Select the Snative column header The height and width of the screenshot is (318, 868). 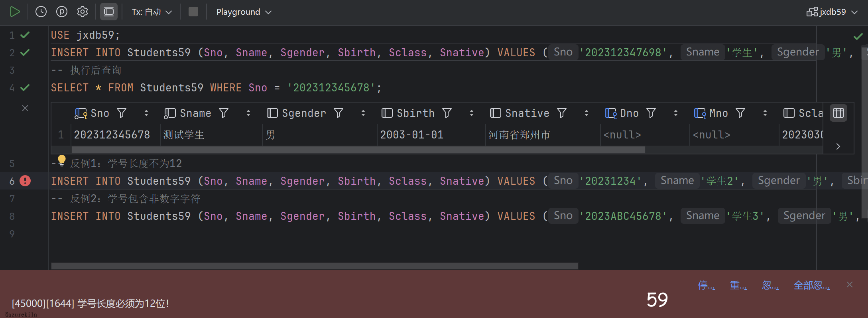[527, 113]
